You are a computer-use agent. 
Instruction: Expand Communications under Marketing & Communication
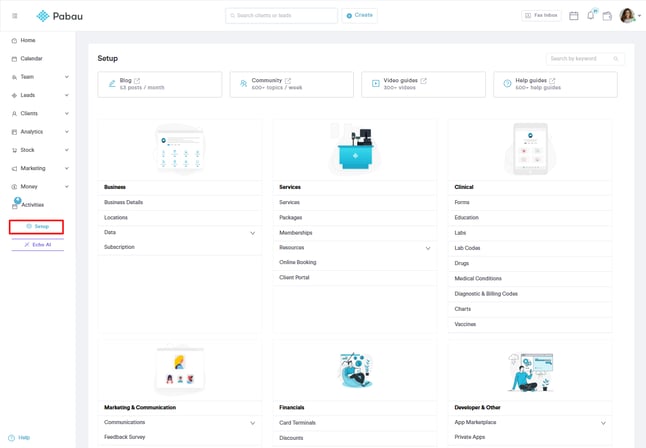coord(252,423)
